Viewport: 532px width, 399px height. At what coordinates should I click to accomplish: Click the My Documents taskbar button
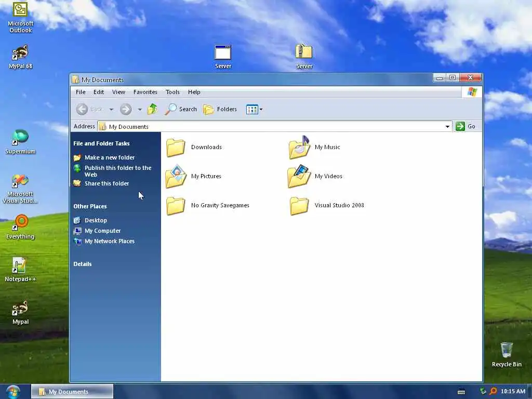tap(72, 392)
